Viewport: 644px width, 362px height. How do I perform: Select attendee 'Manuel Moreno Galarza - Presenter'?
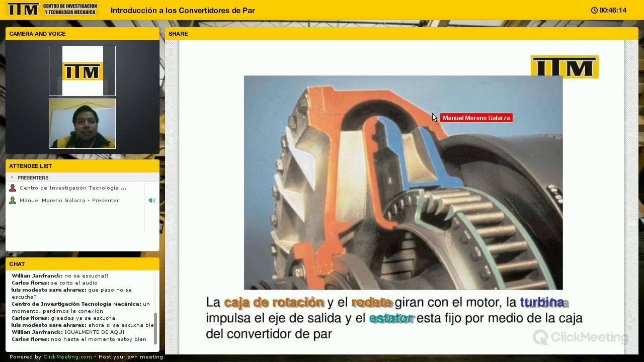pos(69,201)
